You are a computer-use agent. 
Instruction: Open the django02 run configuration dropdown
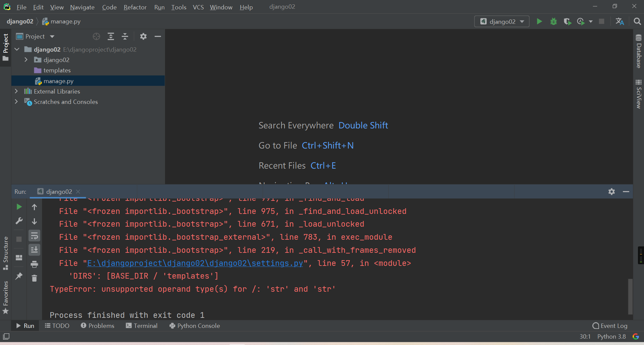(x=502, y=21)
